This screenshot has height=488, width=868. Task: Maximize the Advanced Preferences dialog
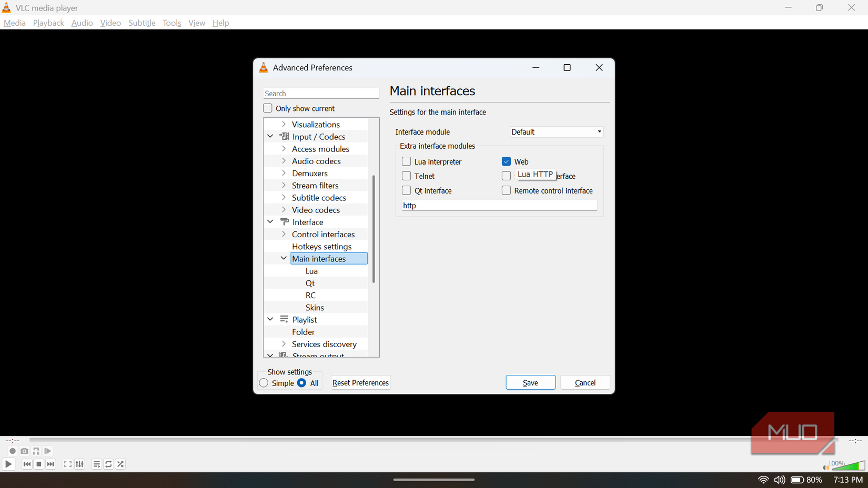(x=567, y=67)
